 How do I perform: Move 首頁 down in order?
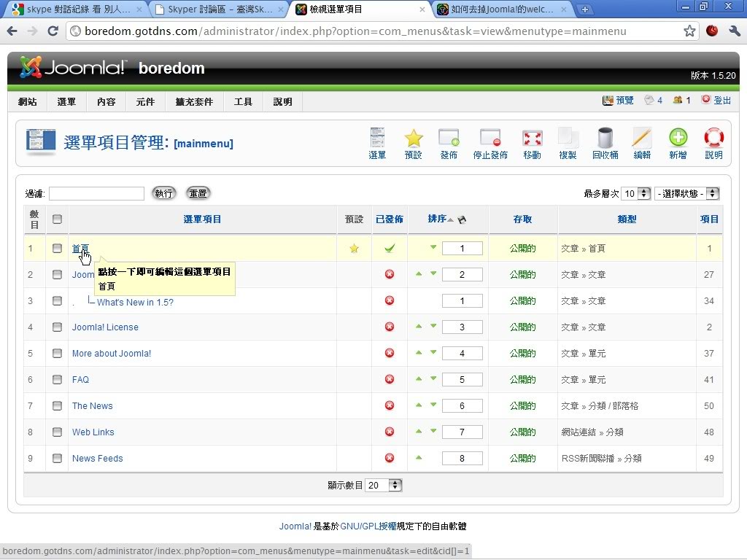click(433, 247)
